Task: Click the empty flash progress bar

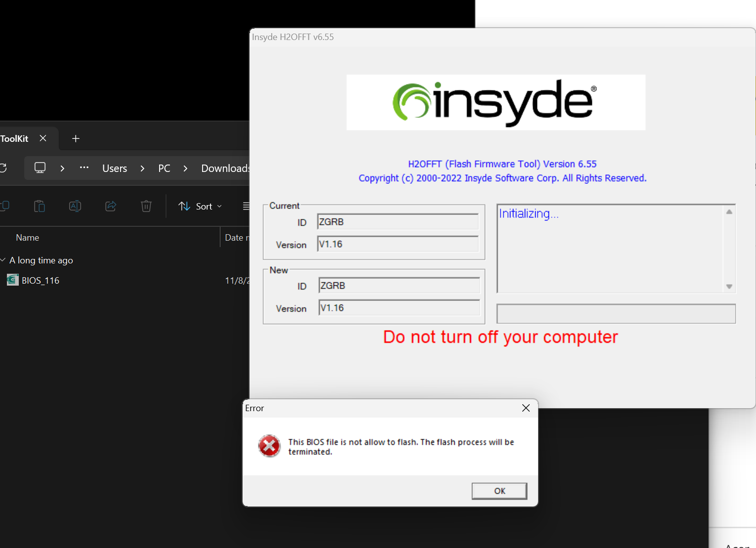Action: (616, 314)
